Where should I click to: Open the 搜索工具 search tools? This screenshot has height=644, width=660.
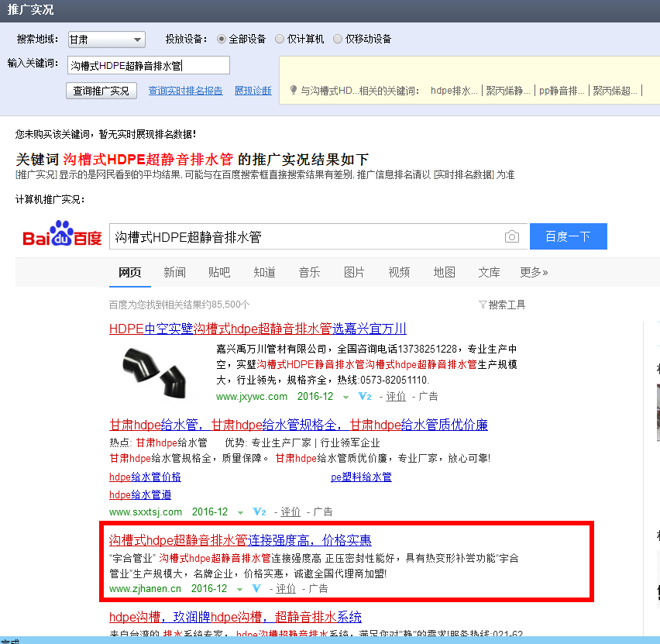point(507,305)
